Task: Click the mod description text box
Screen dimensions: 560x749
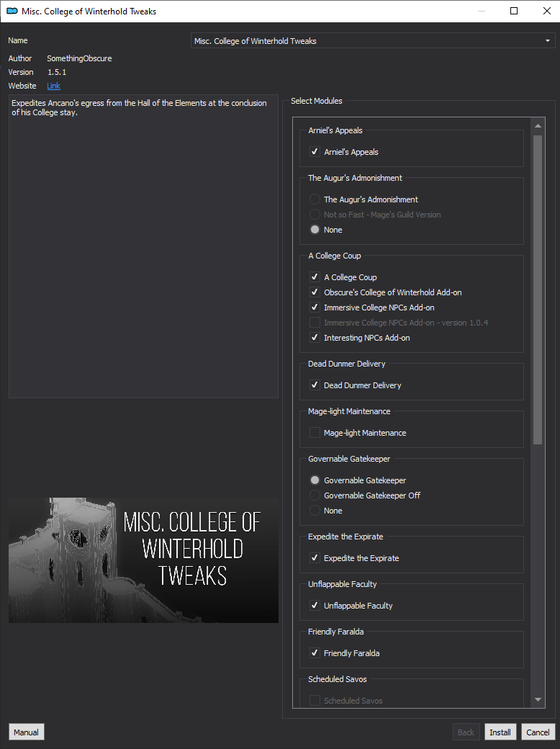Action: coord(143,246)
